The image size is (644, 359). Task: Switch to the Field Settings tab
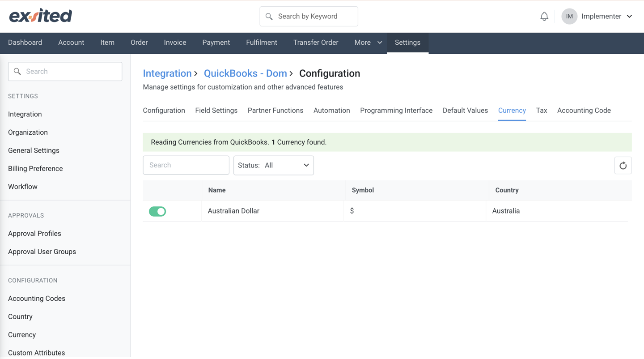pyautogui.click(x=216, y=111)
